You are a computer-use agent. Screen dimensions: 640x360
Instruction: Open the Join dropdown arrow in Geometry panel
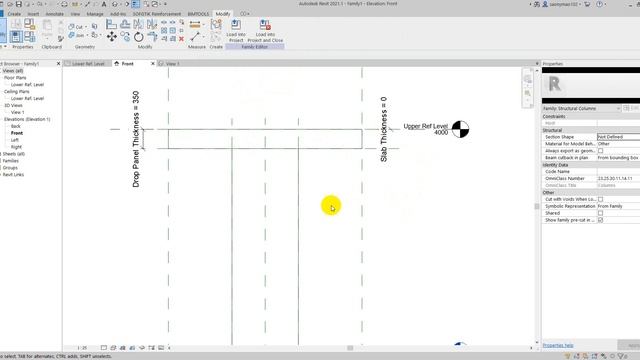click(x=87, y=36)
